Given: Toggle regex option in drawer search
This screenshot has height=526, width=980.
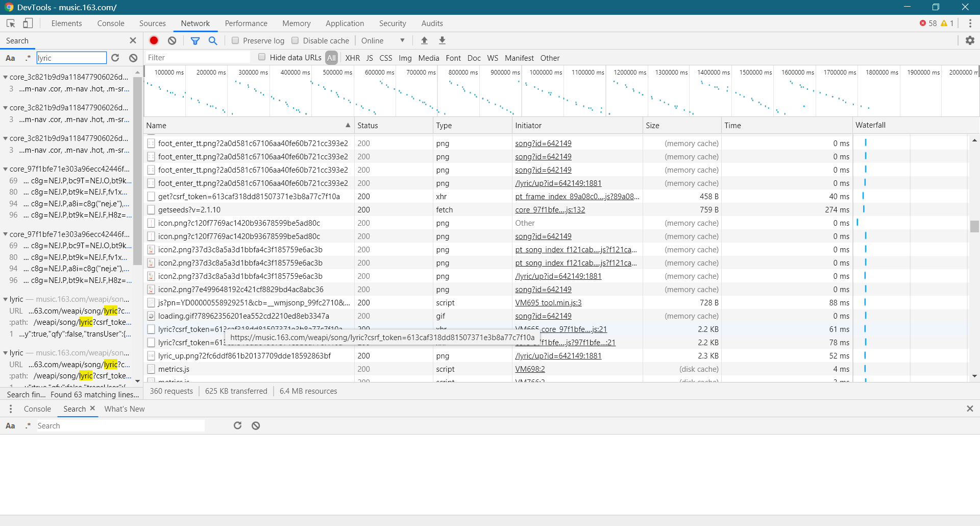Looking at the screenshot, I should [x=28, y=425].
